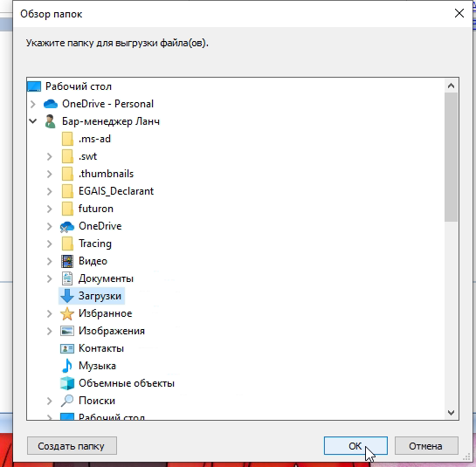Expand the OneDrive - Personal tree node
The image size is (476, 467).
[x=33, y=104]
